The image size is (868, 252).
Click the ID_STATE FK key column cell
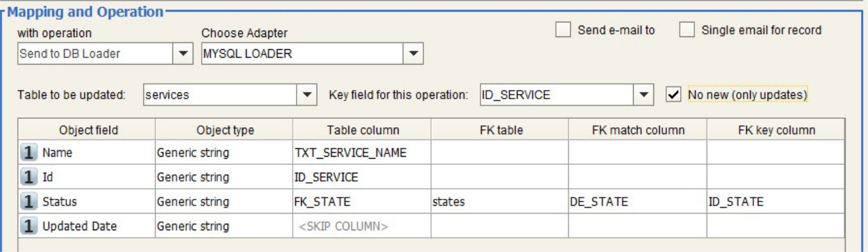[x=776, y=201]
